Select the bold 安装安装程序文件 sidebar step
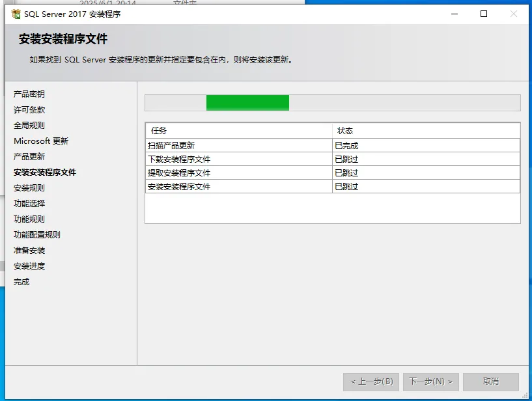Viewport: 532px width, 401px height. pyautogui.click(x=45, y=173)
